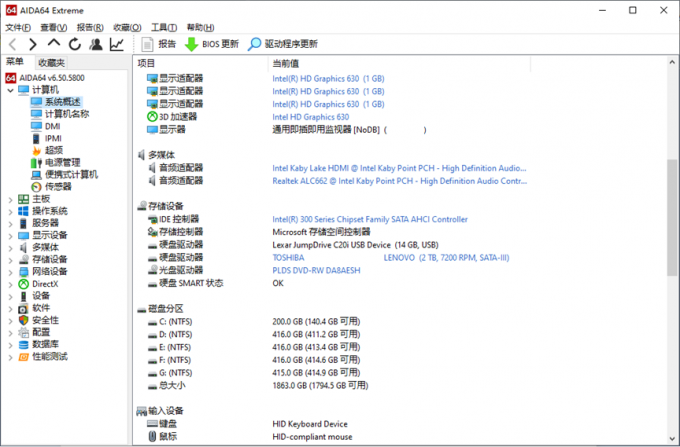Open the 工具(T) menu
This screenshot has width=680, height=447.
click(x=164, y=27)
